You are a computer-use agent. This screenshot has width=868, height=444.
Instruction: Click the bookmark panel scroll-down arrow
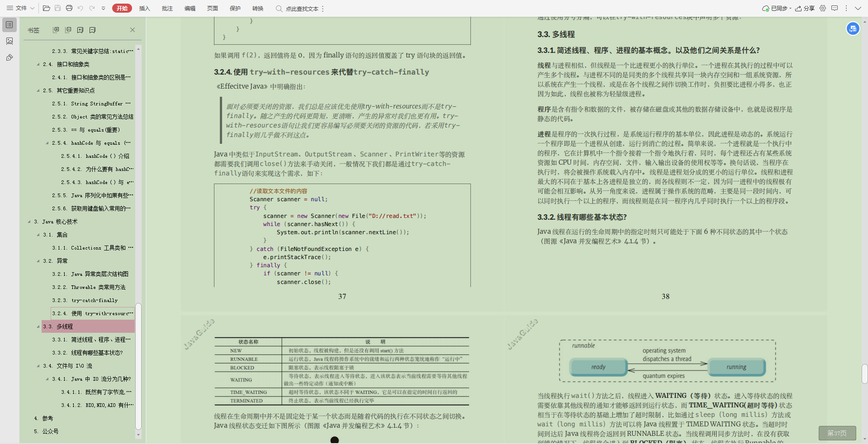138,435
